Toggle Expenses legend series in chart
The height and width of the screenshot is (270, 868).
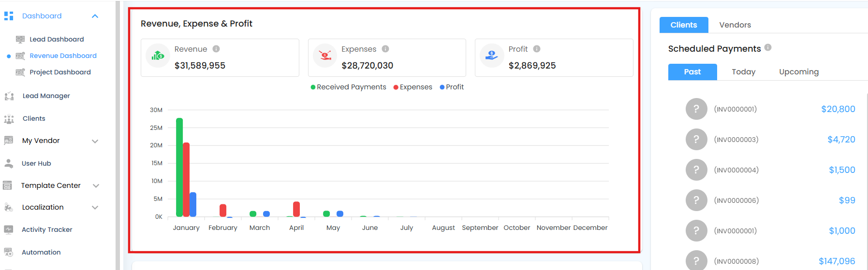(x=413, y=87)
